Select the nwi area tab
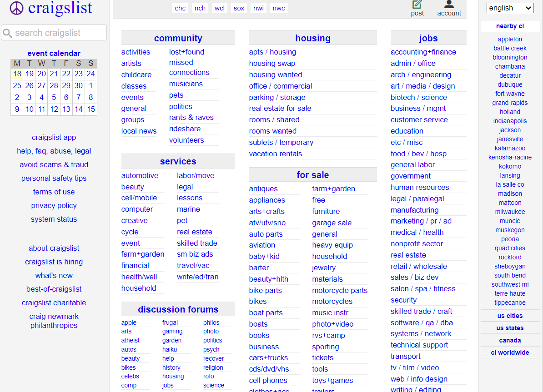 pos(258,8)
